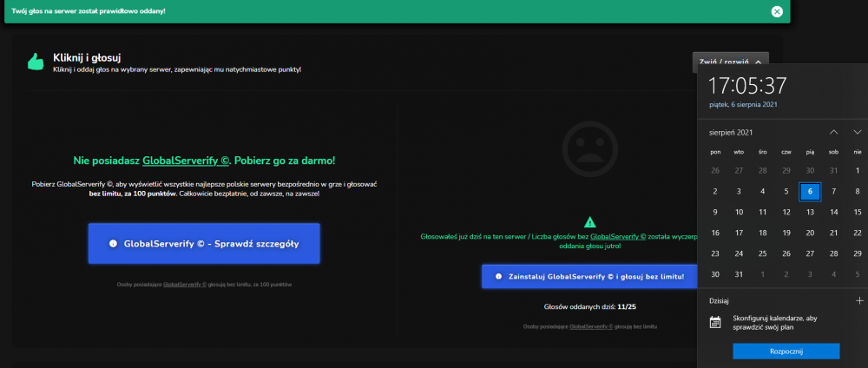Select day 23 in the calendar

tap(715, 253)
